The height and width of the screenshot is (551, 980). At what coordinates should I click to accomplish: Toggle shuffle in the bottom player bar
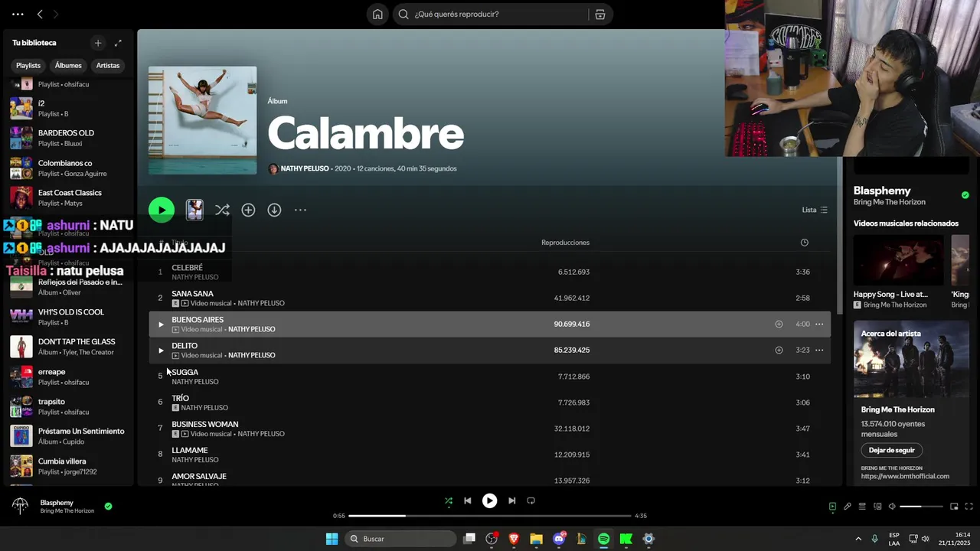449,500
